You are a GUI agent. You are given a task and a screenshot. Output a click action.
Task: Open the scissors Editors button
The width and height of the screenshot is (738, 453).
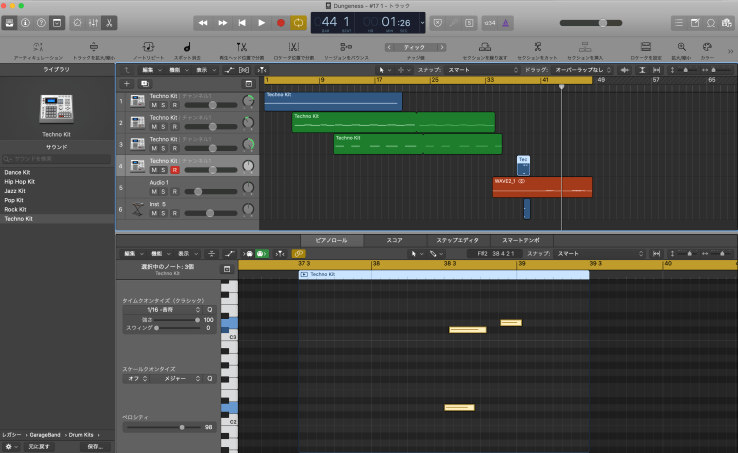pos(108,22)
